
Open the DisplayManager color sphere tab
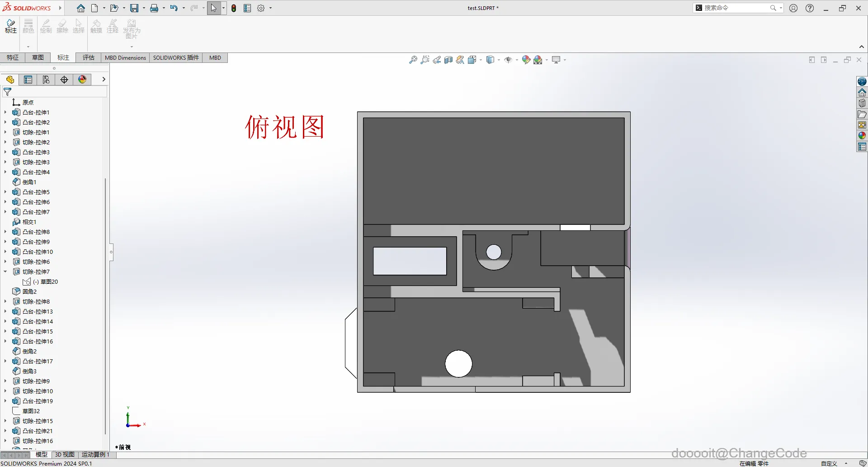[x=82, y=80]
